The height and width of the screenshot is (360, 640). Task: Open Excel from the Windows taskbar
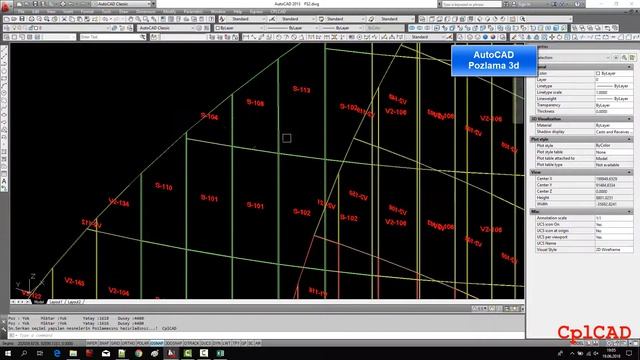220,353
